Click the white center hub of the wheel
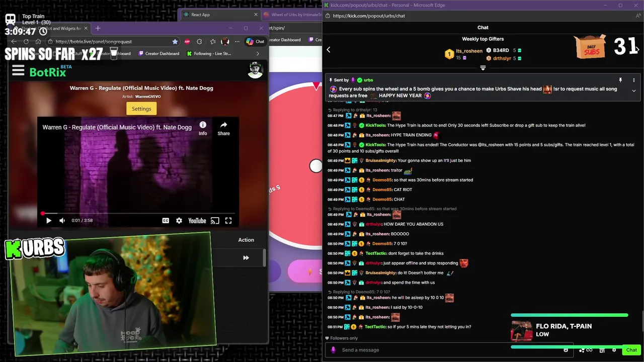 [315, 166]
